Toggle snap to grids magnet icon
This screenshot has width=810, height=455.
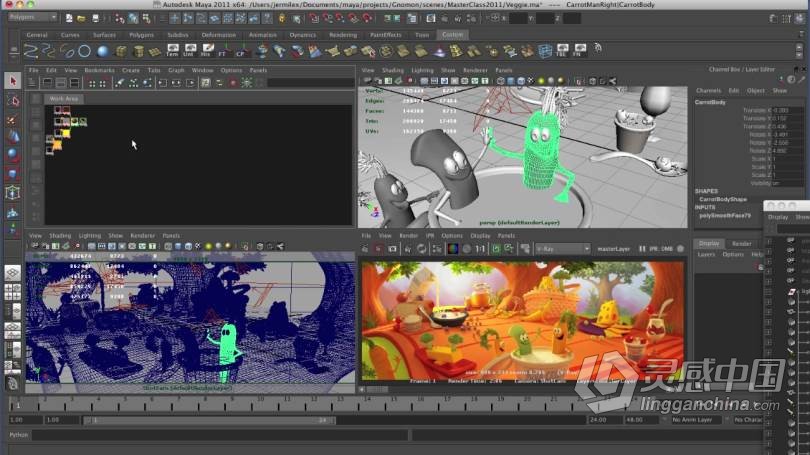coord(314,19)
